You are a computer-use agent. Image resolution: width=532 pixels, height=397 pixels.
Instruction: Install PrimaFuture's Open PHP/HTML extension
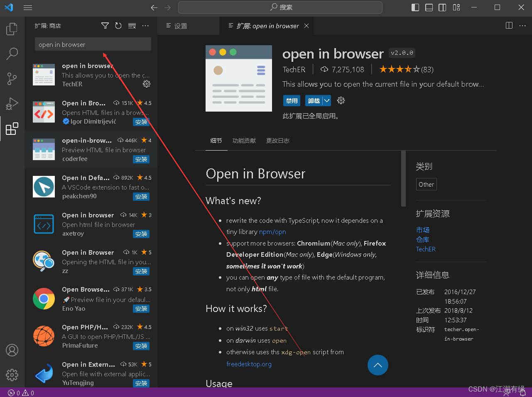(141, 346)
